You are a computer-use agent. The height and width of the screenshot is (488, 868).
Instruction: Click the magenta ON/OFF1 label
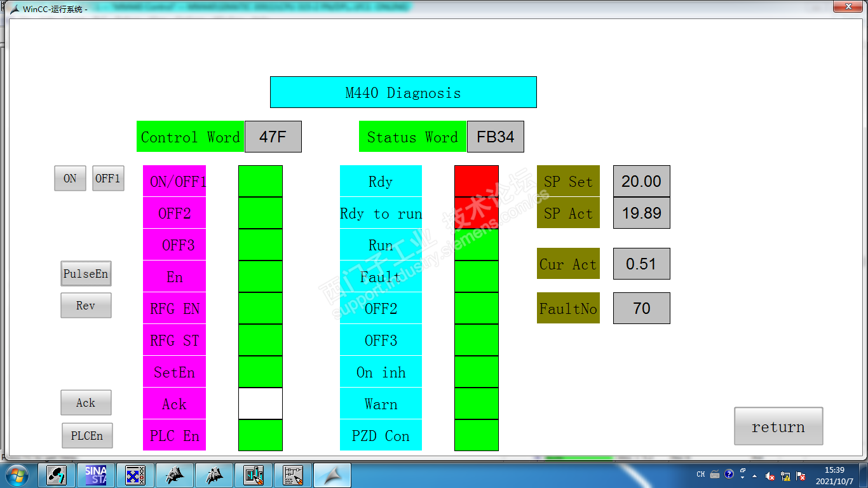[175, 181]
